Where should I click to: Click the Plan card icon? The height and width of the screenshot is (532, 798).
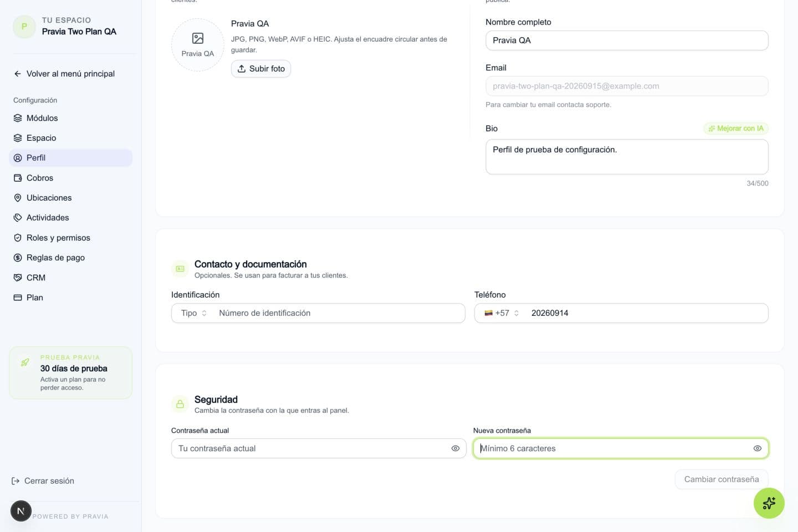pyautogui.click(x=18, y=298)
